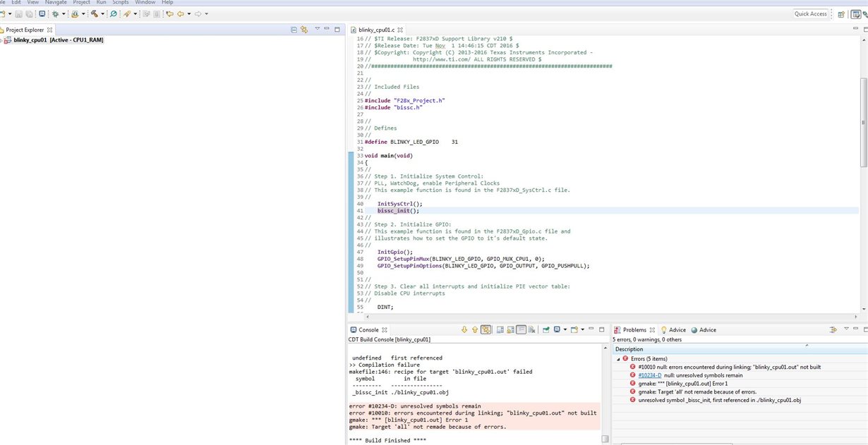The width and height of the screenshot is (868, 445).
Task: Open the Open Perspective icon
Action: pyautogui.click(x=841, y=14)
